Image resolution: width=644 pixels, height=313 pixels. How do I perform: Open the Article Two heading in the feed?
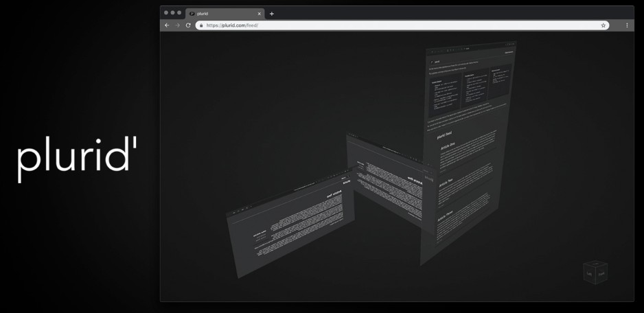coord(446,183)
